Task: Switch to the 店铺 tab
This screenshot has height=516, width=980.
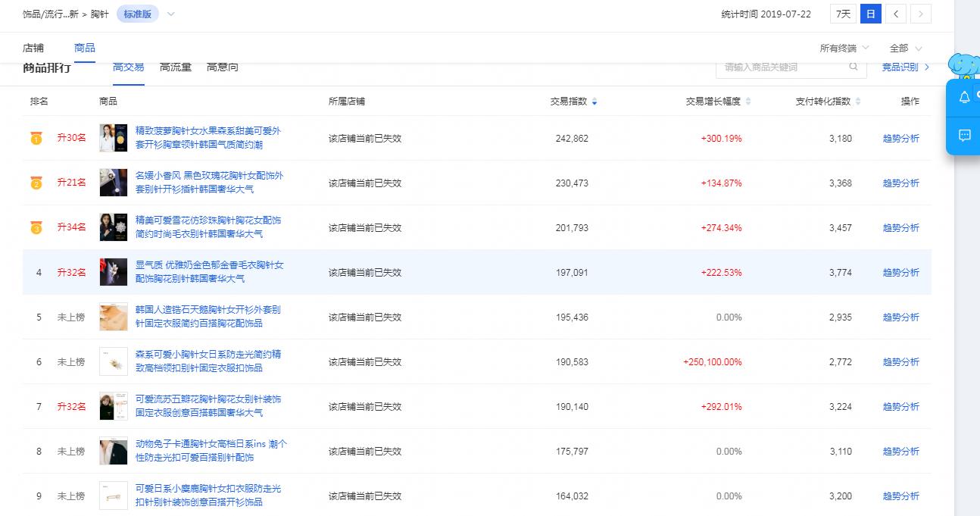Action: pos(33,46)
